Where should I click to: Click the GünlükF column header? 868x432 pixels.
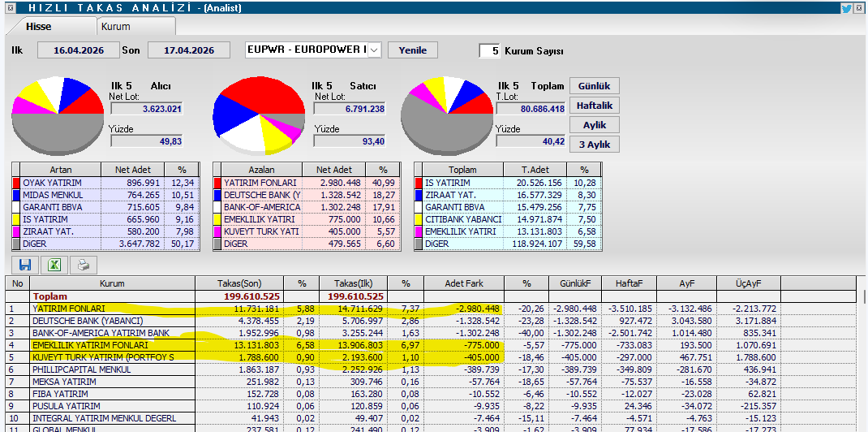pos(574,283)
